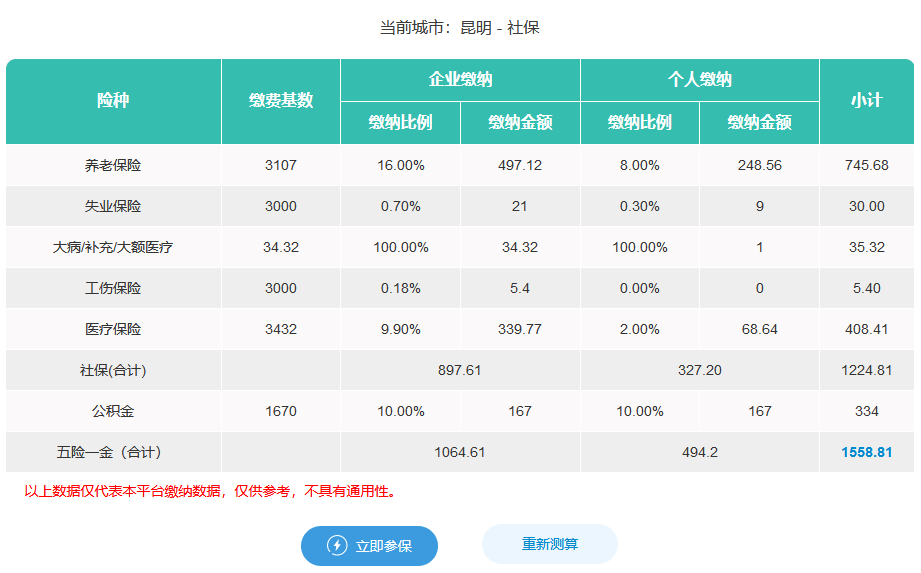Click the 重新测算 button
921x573 pixels.
pyautogui.click(x=549, y=544)
